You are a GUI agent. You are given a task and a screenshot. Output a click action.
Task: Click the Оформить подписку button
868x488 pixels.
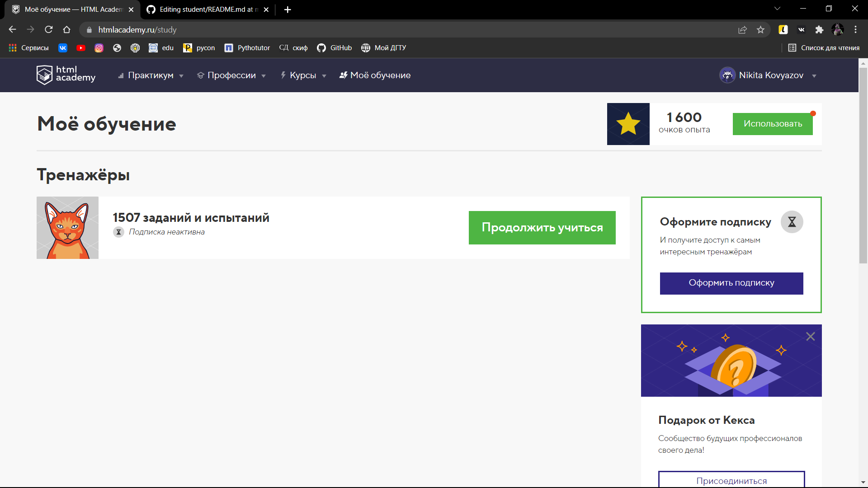[x=731, y=283]
